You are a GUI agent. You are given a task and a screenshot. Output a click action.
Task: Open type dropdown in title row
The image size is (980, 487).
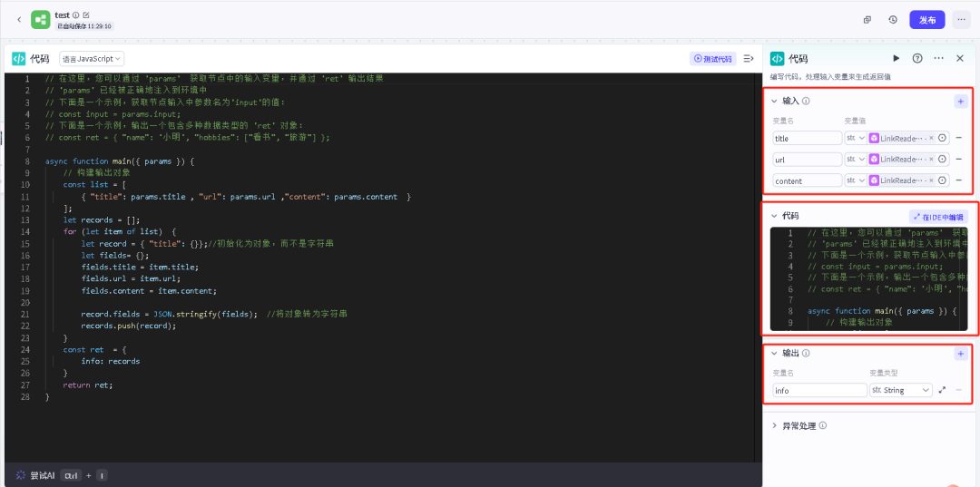856,138
